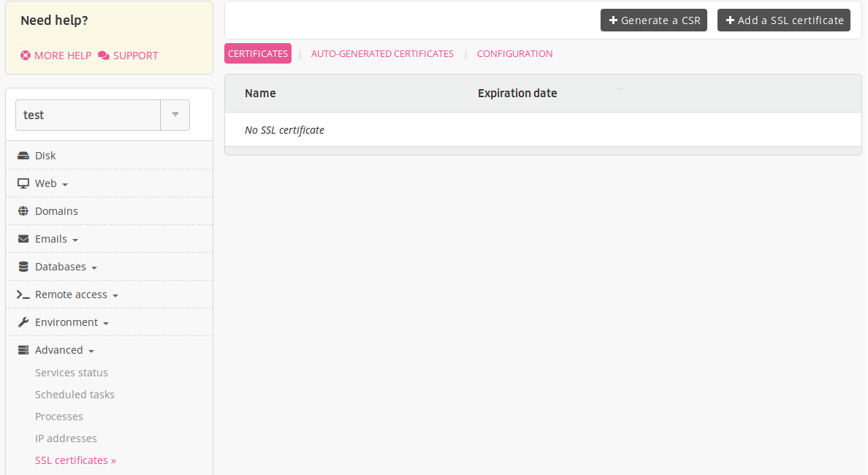Switch to the AUTO-GENERATED CERTIFICATES tab
868x475 pixels.
point(382,53)
